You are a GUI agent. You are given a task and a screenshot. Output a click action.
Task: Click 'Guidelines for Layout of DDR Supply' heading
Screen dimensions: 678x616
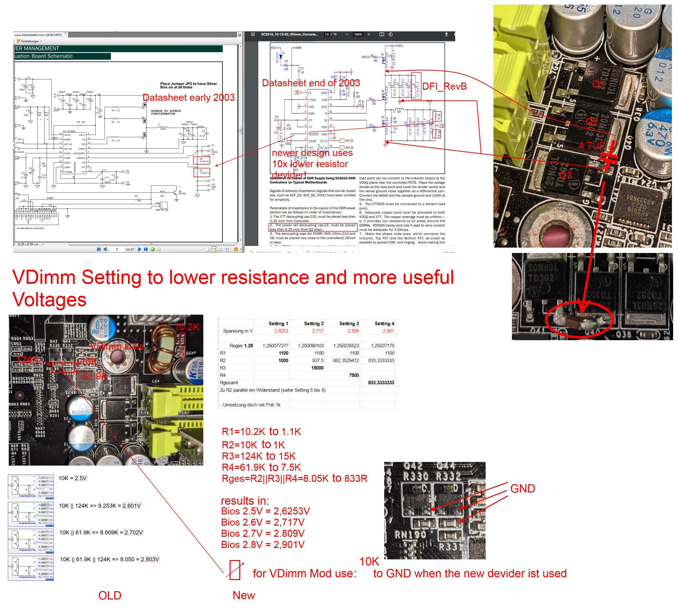point(312,180)
